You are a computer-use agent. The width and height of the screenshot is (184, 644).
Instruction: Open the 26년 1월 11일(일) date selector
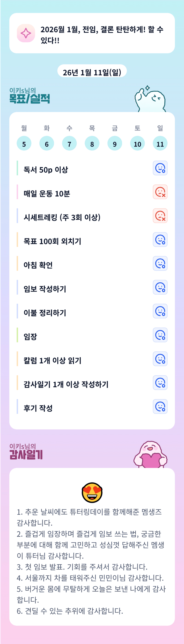click(92, 72)
